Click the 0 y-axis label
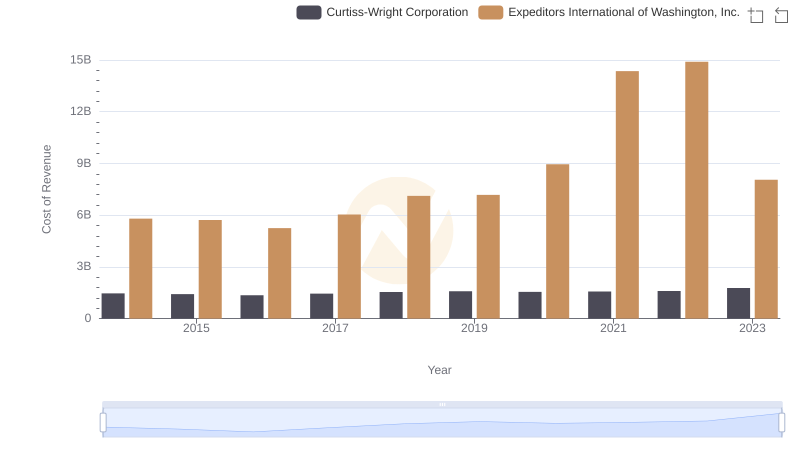Viewport: 800px width, 461px height. click(88, 318)
